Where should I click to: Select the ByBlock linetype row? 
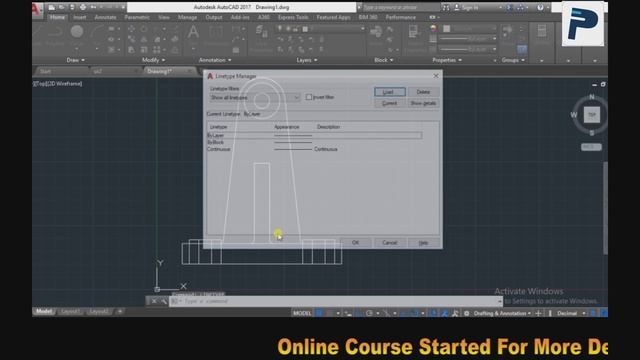coord(314,142)
